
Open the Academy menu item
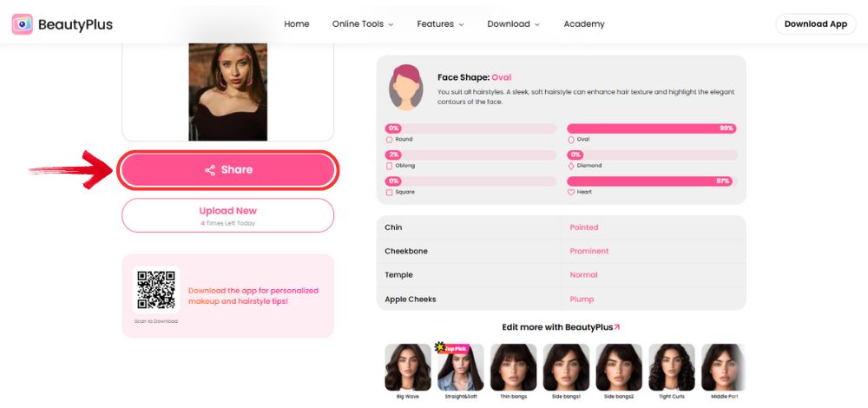[x=584, y=24]
